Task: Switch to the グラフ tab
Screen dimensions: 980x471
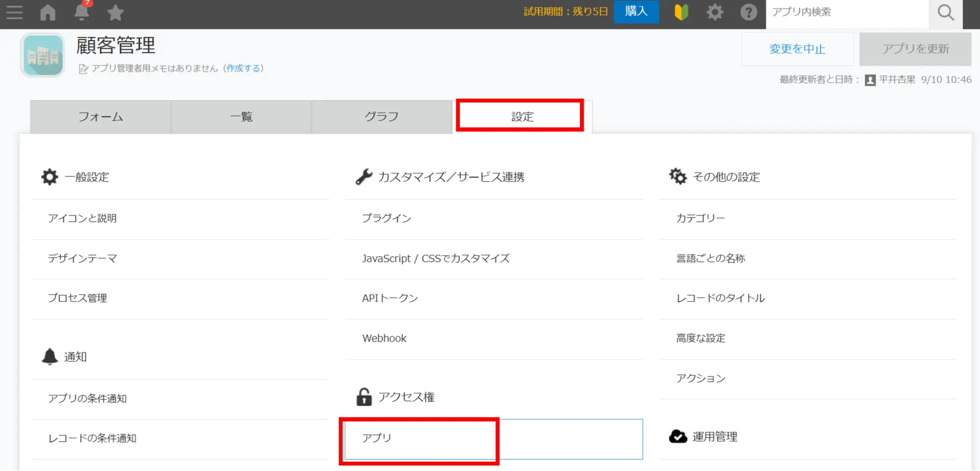Action: 381,117
